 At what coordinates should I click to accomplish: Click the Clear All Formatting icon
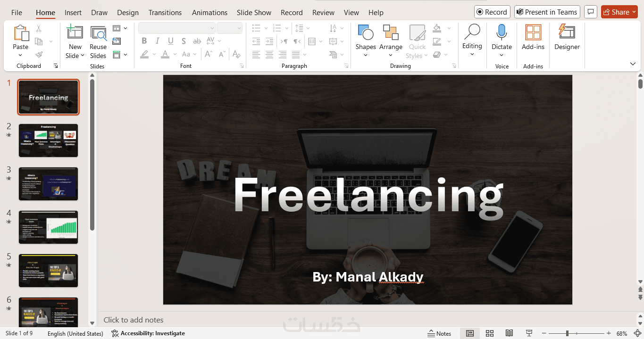(236, 54)
